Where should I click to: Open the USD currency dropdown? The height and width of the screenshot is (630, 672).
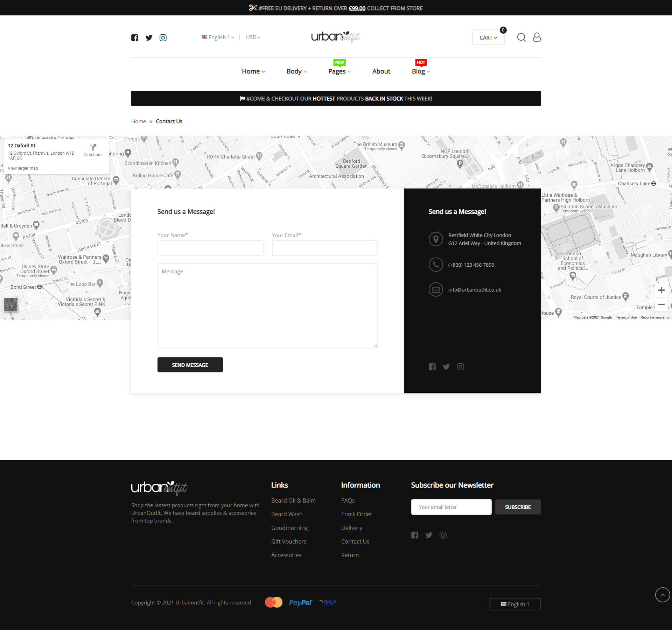click(253, 37)
